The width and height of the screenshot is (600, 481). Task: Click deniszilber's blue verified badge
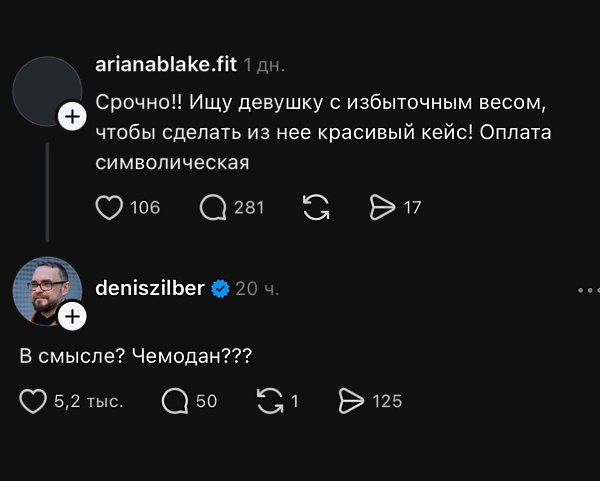point(220,289)
